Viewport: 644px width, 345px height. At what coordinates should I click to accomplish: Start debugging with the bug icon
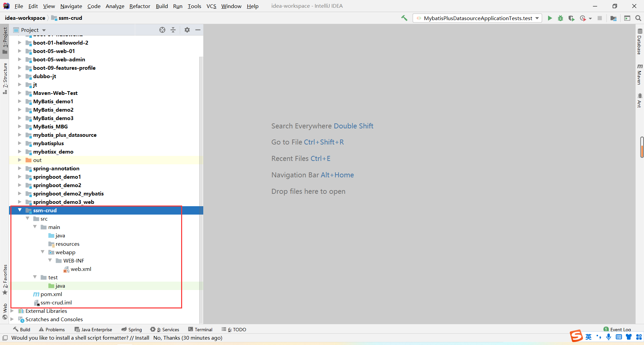pos(560,18)
